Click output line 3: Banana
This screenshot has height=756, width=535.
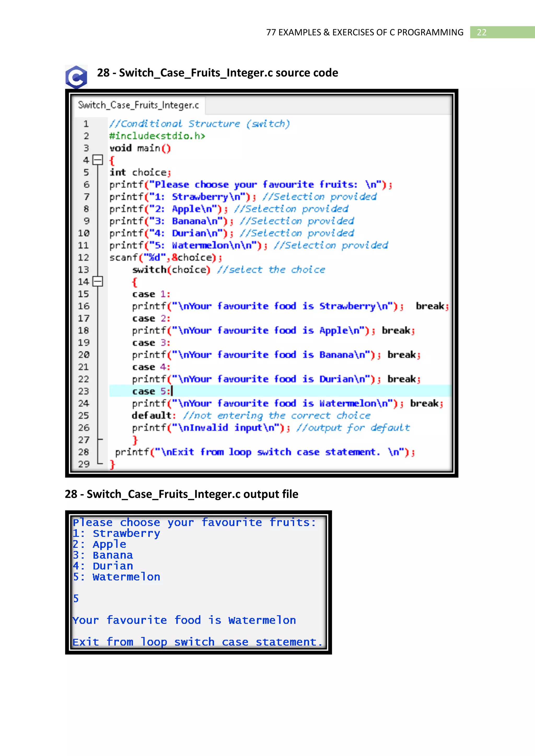[103, 555]
